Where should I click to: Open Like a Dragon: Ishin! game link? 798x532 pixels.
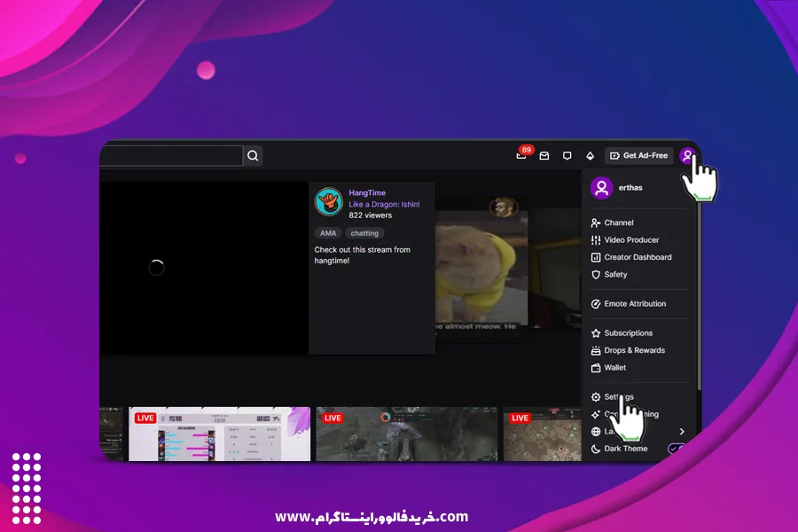pos(384,204)
